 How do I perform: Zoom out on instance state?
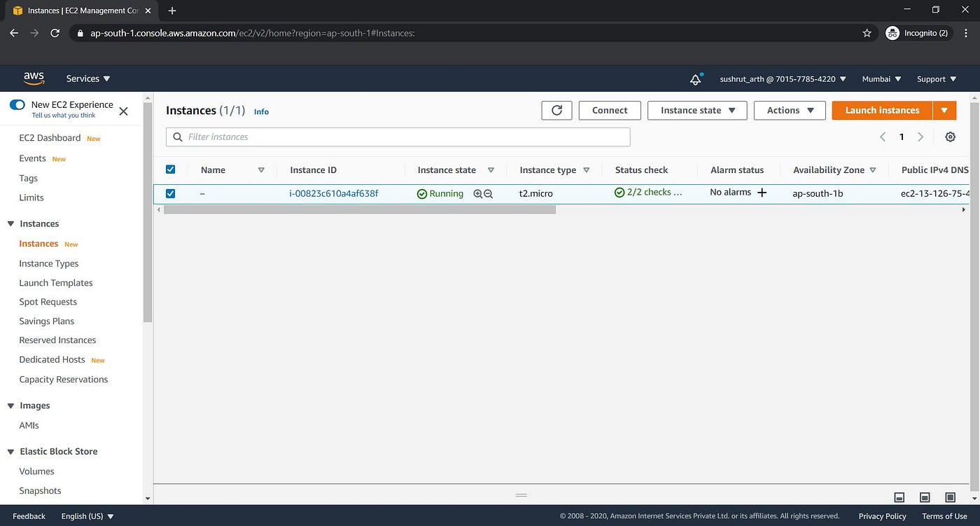(x=489, y=194)
